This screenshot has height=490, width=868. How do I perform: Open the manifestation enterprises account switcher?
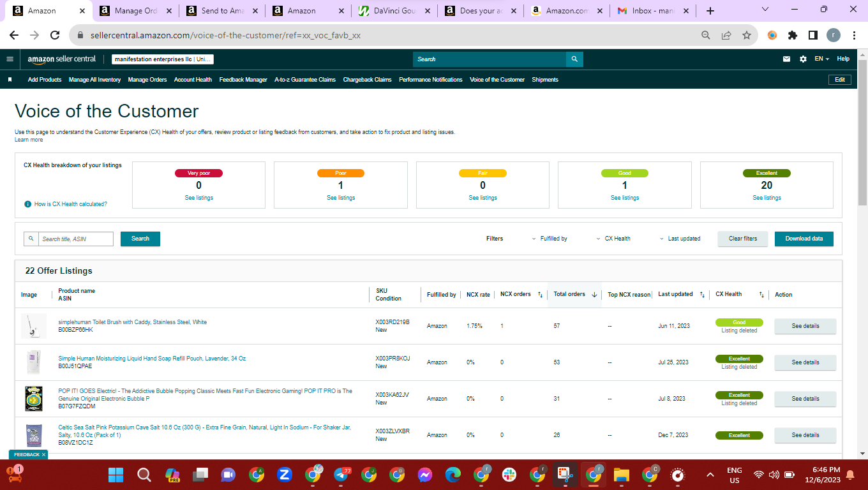pyautogui.click(x=163, y=59)
